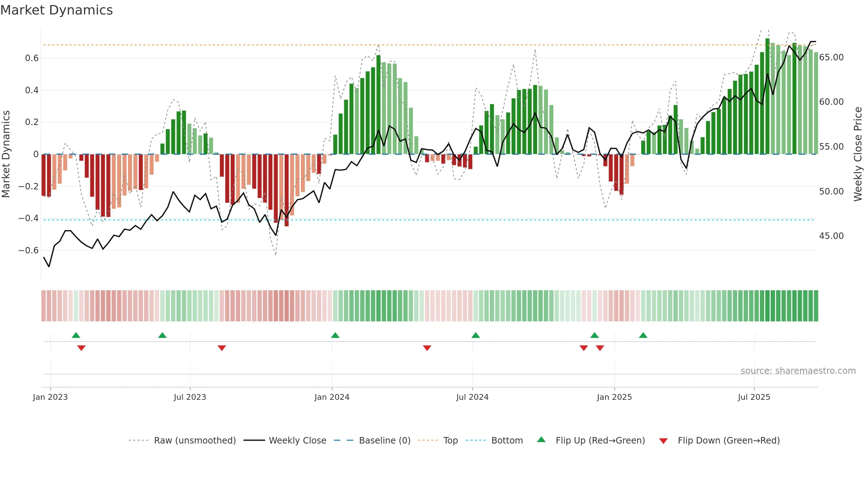This screenshot has width=868, height=488.
Task: Click the 65.00 price tick label
Action: click(831, 57)
